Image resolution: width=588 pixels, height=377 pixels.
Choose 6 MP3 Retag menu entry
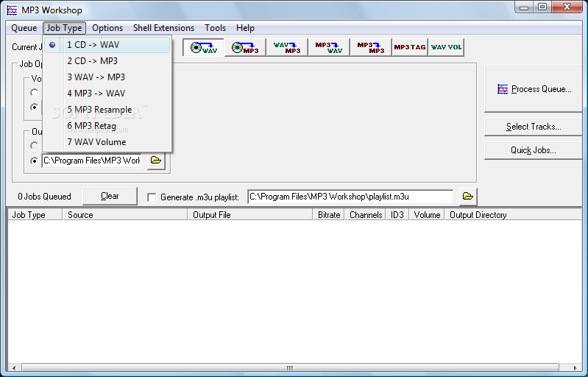(107, 126)
